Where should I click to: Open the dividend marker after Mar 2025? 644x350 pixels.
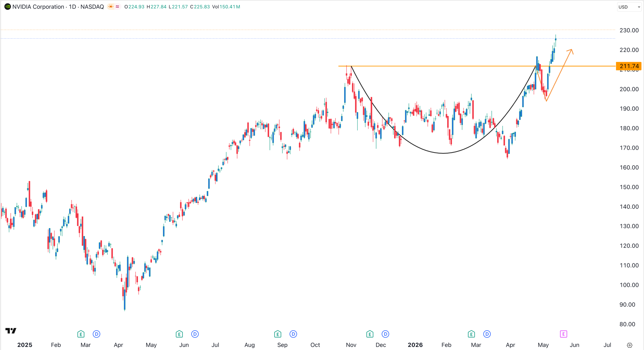(x=97, y=334)
